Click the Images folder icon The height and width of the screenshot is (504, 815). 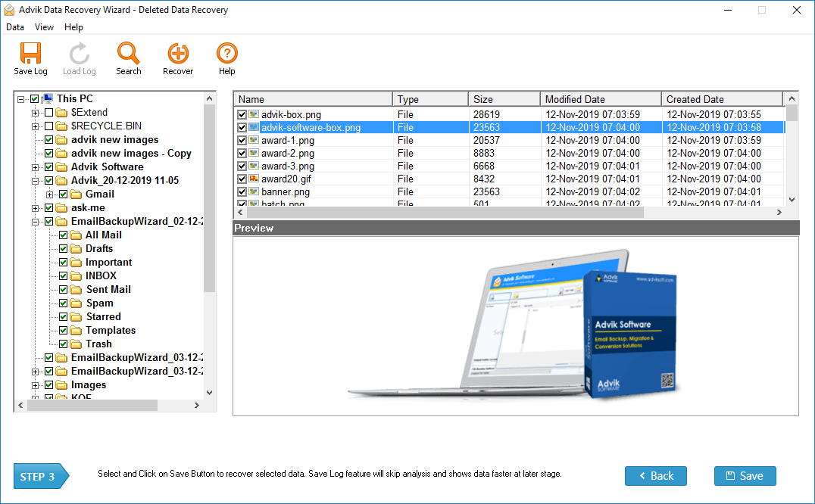pyautogui.click(x=62, y=385)
